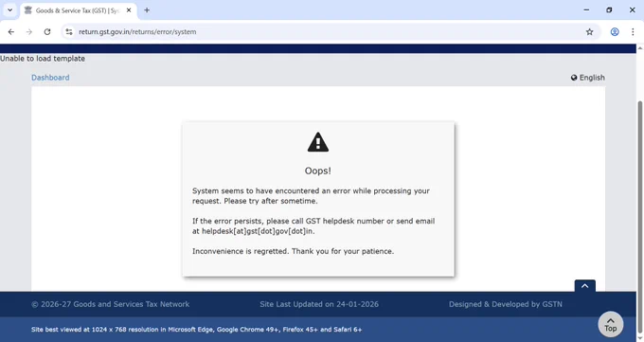
Task: Close the Goods & Service Tax tab
Action: click(x=129, y=10)
